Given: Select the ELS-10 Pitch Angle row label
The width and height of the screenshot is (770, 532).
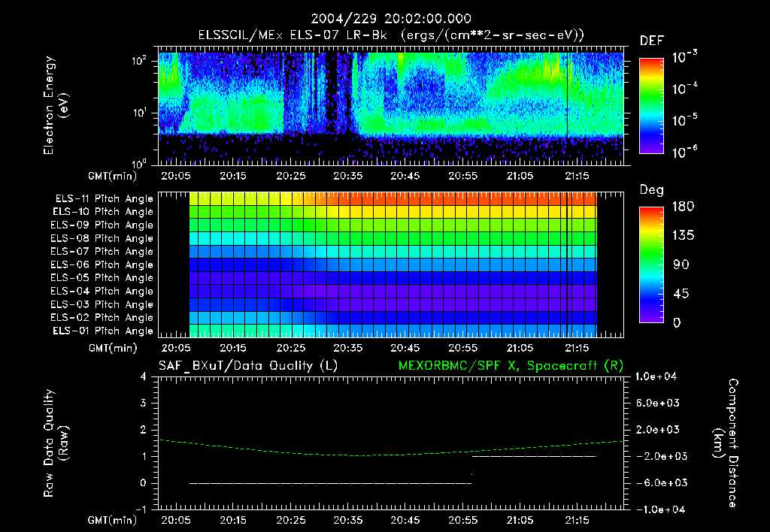Looking at the screenshot, I should tap(103, 212).
